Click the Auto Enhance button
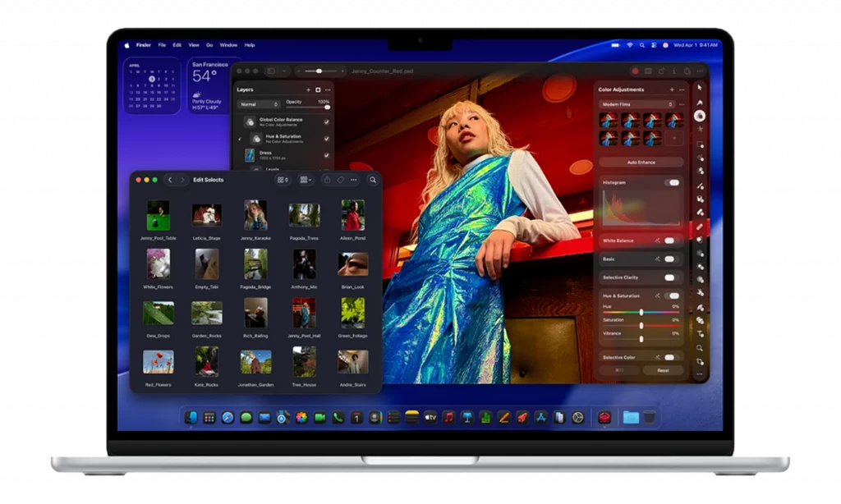This screenshot has height=504, width=841. pos(641,163)
